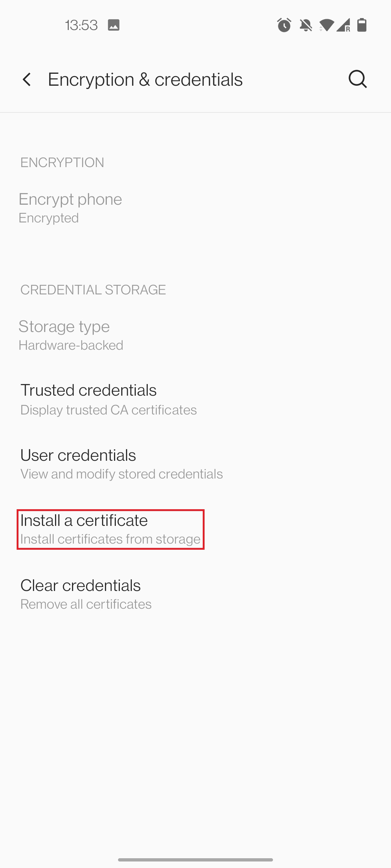The width and height of the screenshot is (391, 868).
Task: Tap the alarm clock status icon
Action: point(284,25)
